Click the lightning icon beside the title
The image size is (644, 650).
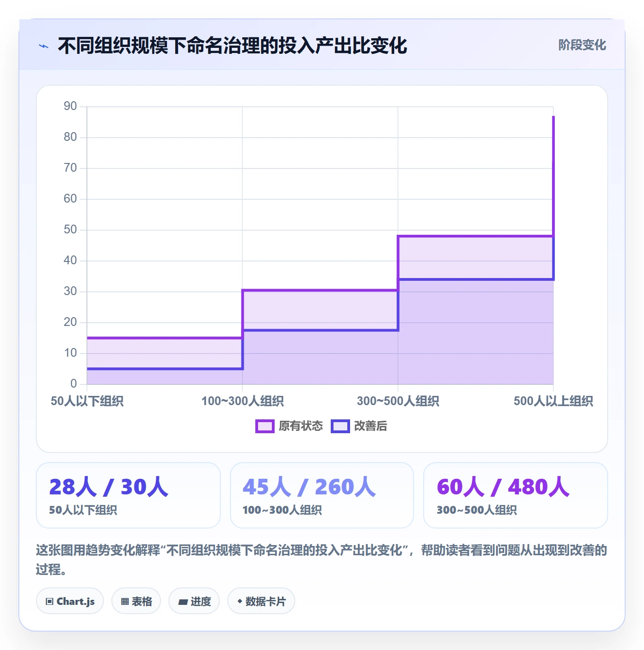[44, 46]
